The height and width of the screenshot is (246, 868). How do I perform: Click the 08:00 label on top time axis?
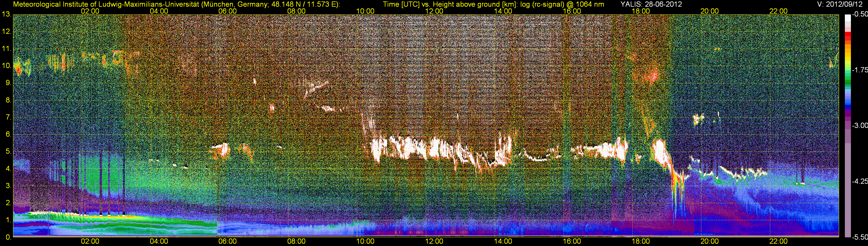pos(296,11)
